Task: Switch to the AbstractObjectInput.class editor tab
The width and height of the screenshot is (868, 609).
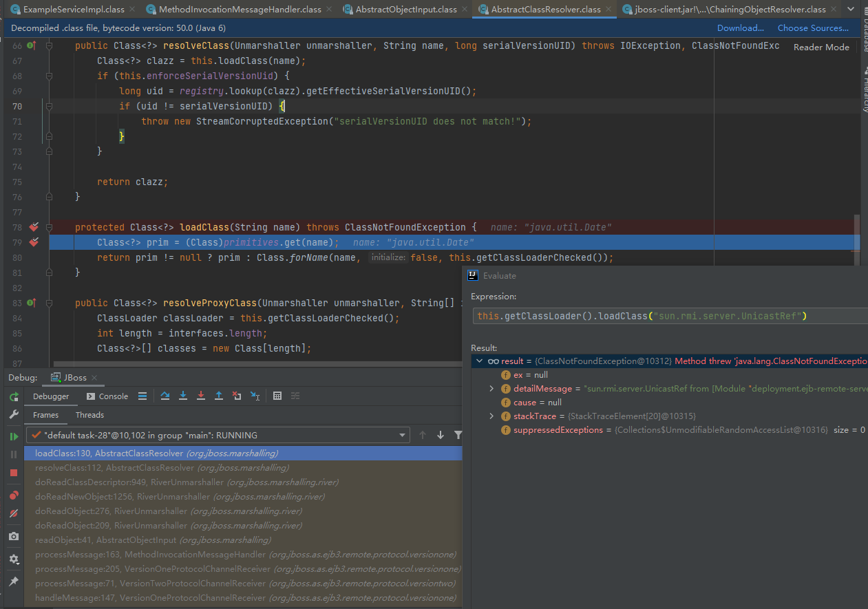Action: [405, 10]
